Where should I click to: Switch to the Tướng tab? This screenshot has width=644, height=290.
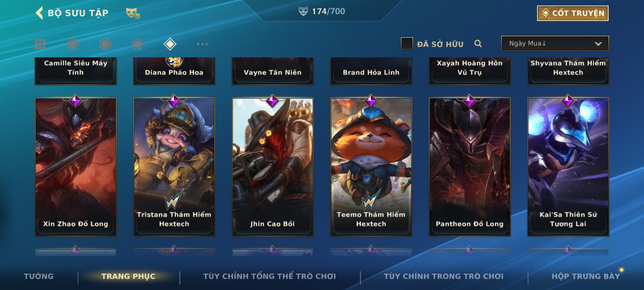[39, 276]
